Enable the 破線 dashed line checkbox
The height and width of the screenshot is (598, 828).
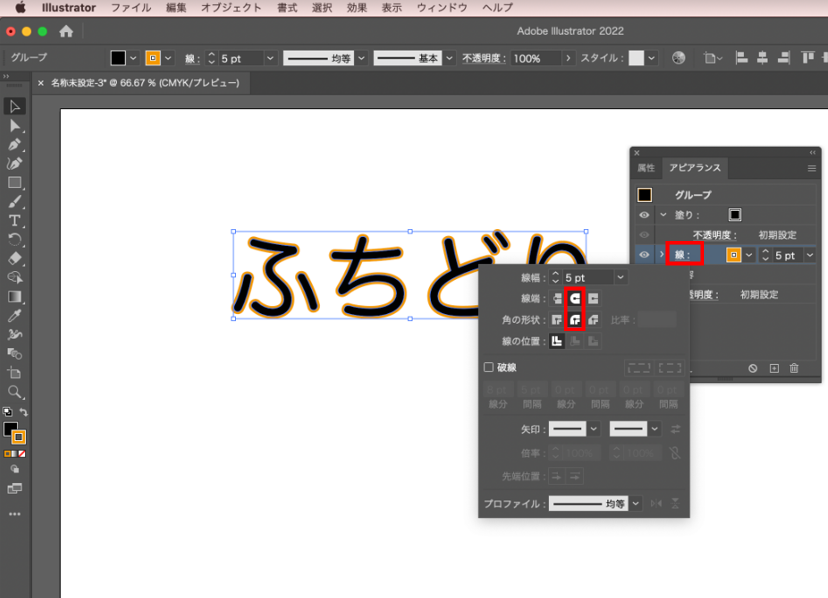(x=489, y=367)
